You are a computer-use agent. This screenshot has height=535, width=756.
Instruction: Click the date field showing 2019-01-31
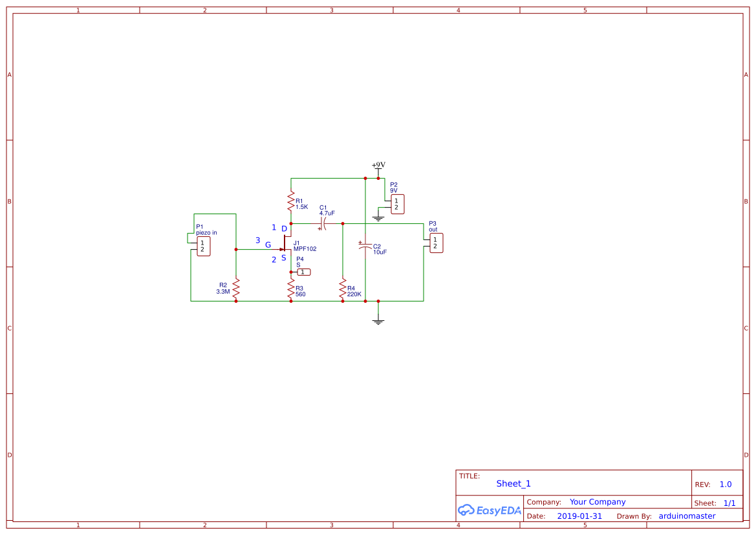[x=579, y=516]
